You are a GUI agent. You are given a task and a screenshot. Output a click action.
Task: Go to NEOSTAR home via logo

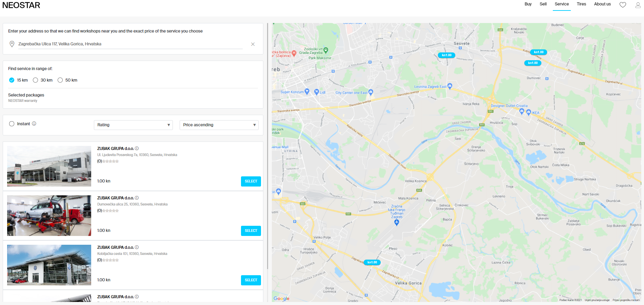point(21,5)
